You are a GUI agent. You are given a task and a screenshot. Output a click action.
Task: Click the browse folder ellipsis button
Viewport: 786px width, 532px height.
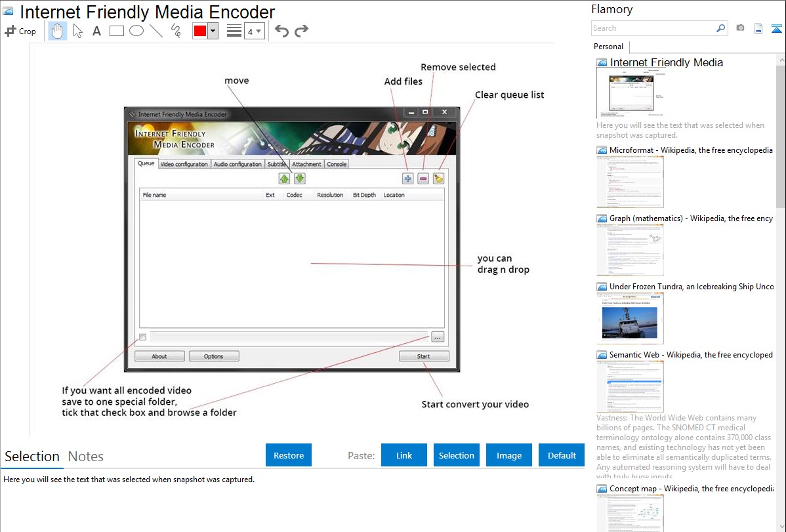coord(438,337)
